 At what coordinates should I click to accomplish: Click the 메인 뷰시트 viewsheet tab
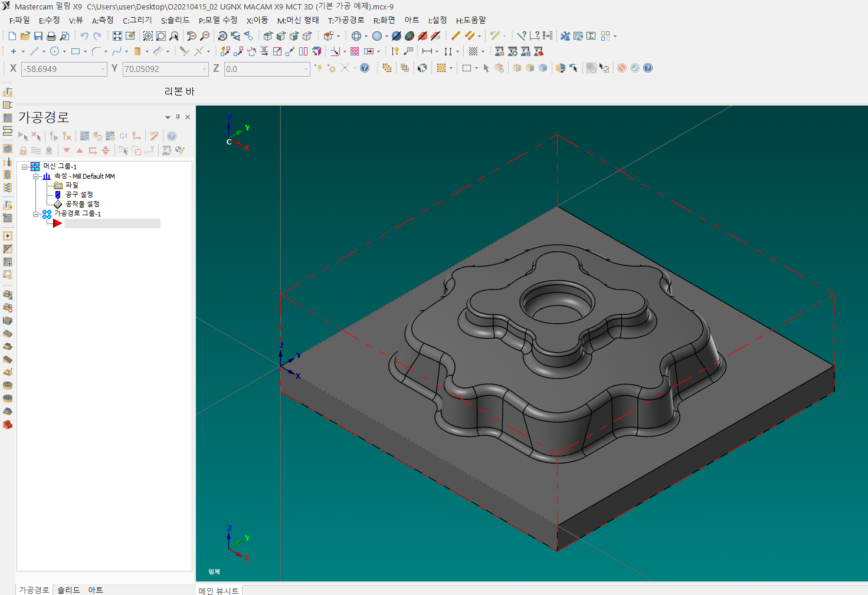pos(219,591)
